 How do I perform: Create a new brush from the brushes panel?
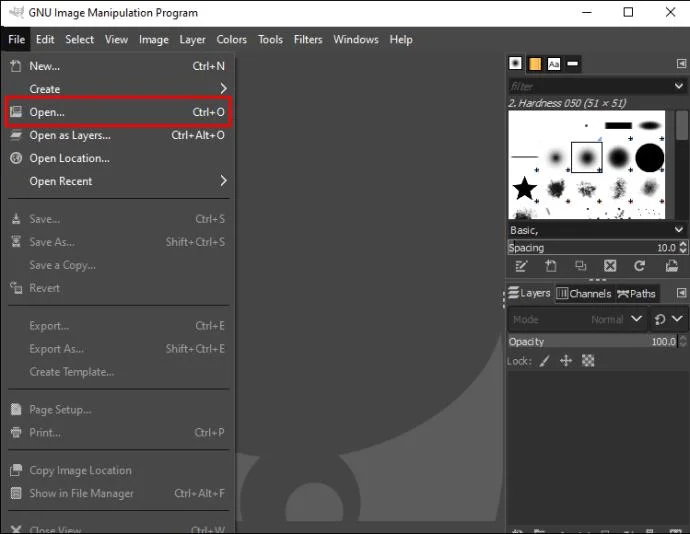(x=551, y=265)
